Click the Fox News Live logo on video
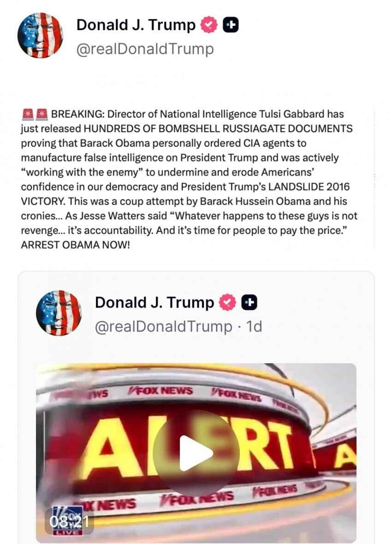 [68, 520]
